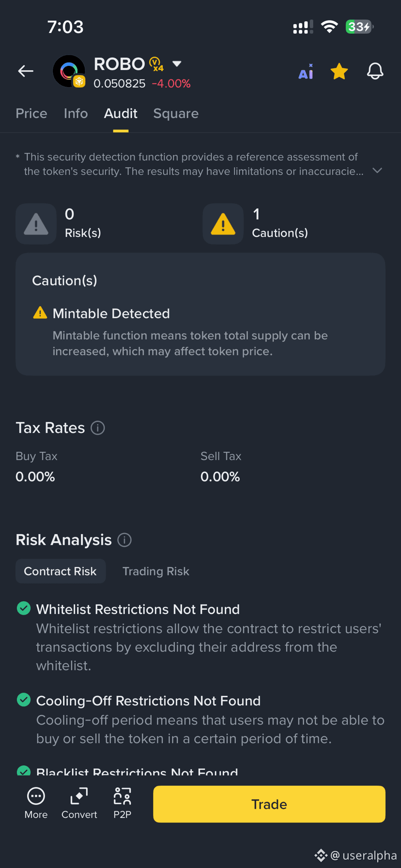
Task: Switch to the Price tab
Action: (x=31, y=113)
